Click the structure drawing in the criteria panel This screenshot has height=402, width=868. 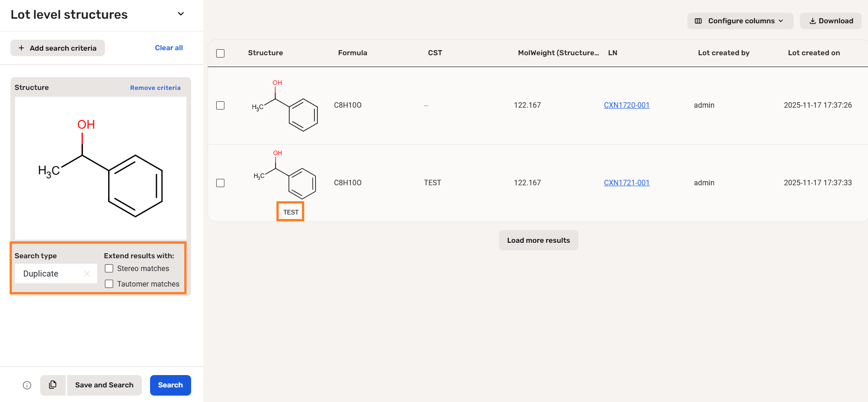101,168
